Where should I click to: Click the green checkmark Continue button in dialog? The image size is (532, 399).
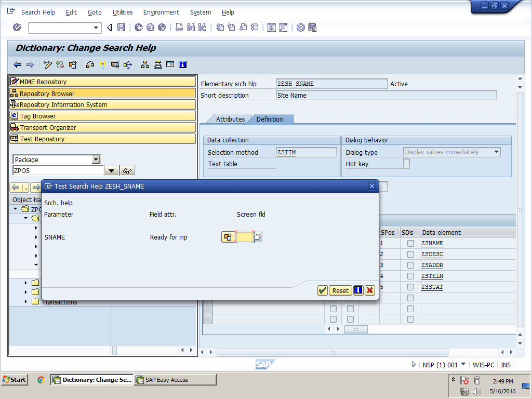tap(323, 290)
